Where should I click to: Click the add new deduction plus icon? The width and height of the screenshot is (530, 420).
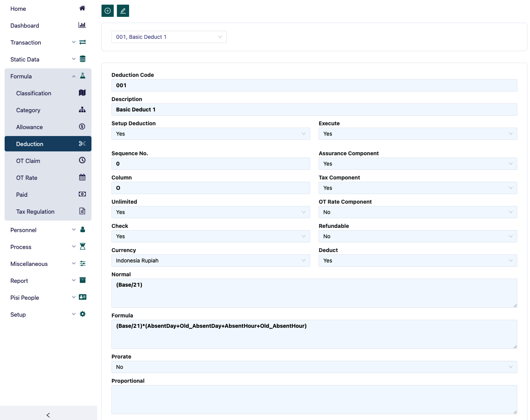[x=108, y=11]
